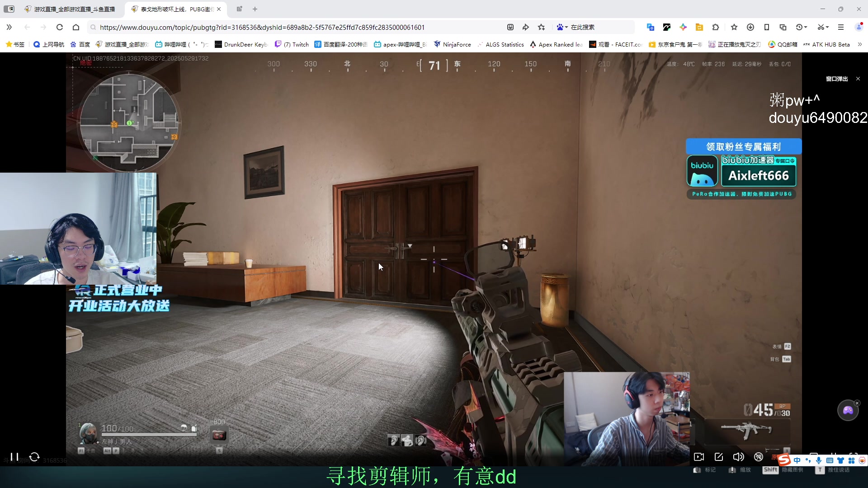Image resolution: width=868 pixels, height=488 pixels.
Task: Click the Sogou voice input microphone
Action: point(819,460)
